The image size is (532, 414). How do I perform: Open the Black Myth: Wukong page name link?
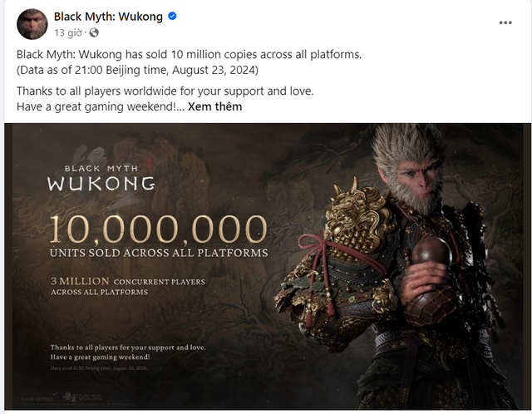coord(108,17)
